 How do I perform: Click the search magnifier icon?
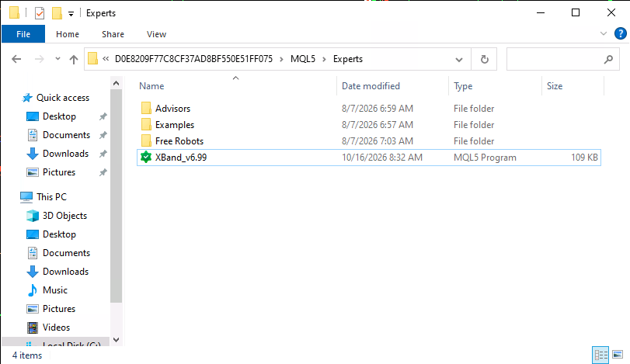tap(608, 60)
